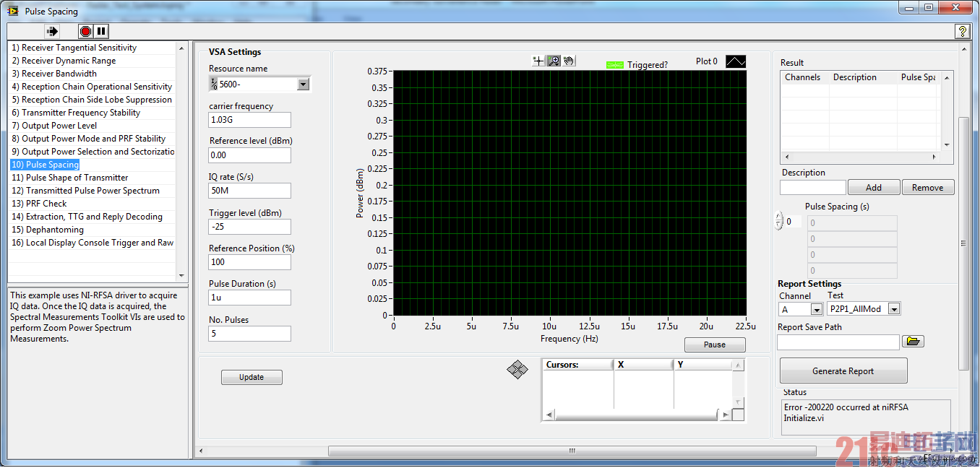Viewport: 980px width, 468px height.
Task: Click the main horizontal scrollbar at the bottom
Action: coord(572,451)
